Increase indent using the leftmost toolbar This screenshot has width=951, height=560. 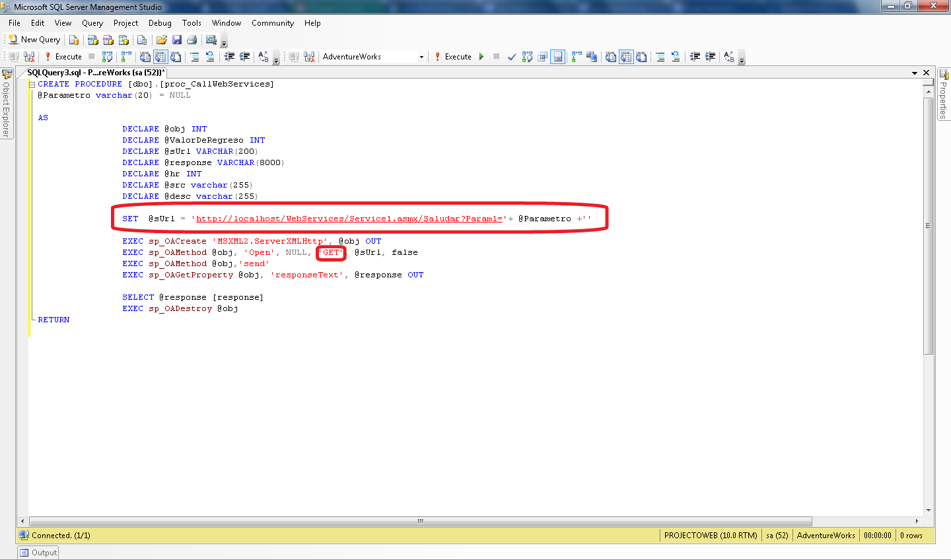pyautogui.click(x=244, y=57)
